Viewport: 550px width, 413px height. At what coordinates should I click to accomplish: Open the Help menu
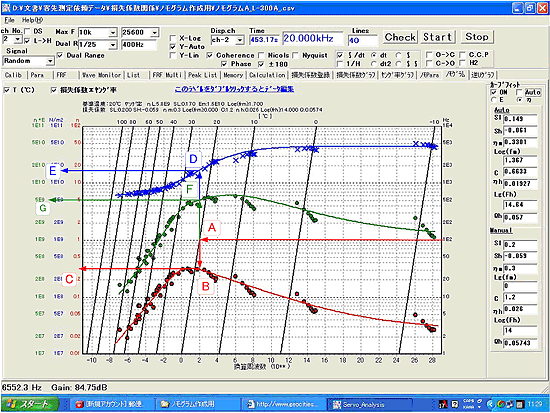(x=32, y=20)
